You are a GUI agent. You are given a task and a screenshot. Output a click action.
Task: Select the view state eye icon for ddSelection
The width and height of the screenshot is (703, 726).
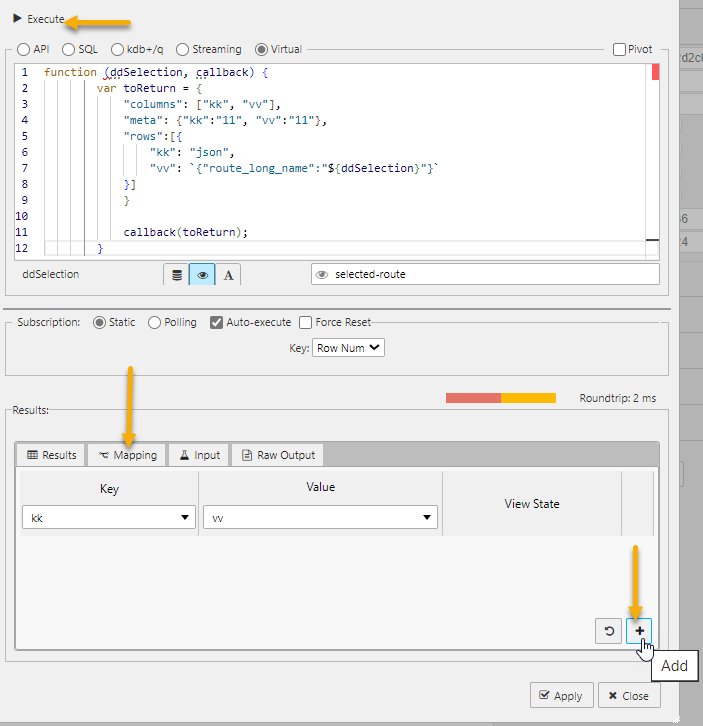coord(202,275)
